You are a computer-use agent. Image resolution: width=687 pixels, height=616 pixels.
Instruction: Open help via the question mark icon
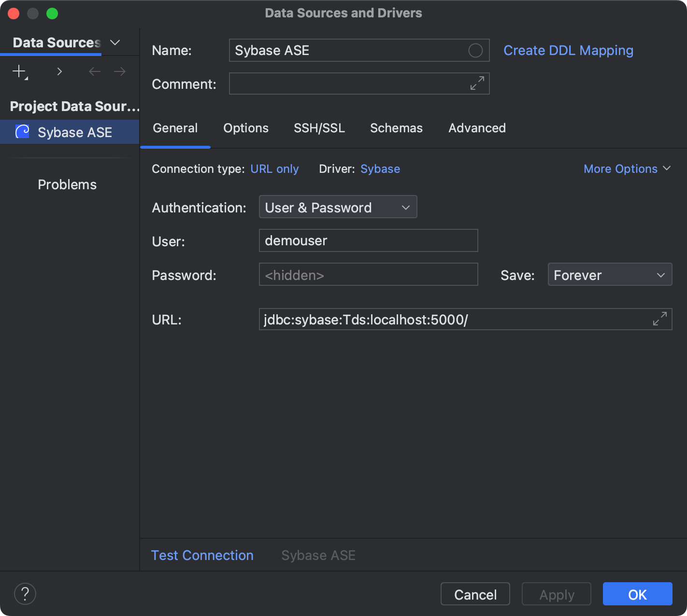click(25, 593)
